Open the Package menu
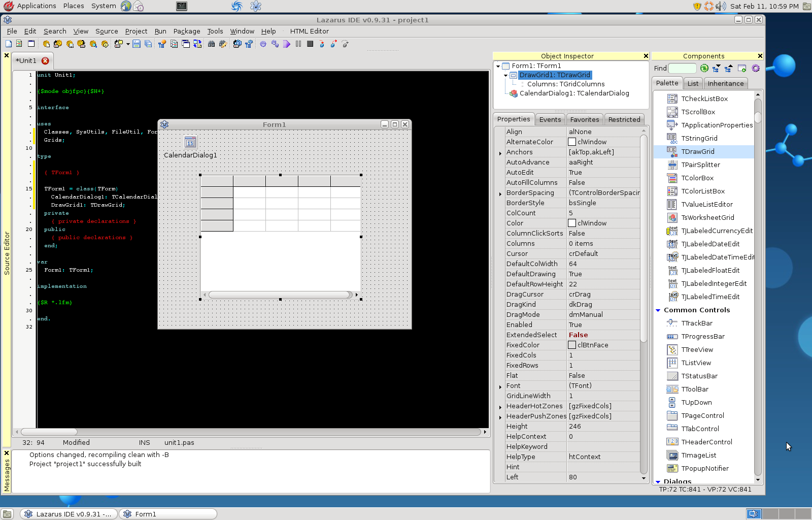812x520 pixels. (x=187, y=31)
